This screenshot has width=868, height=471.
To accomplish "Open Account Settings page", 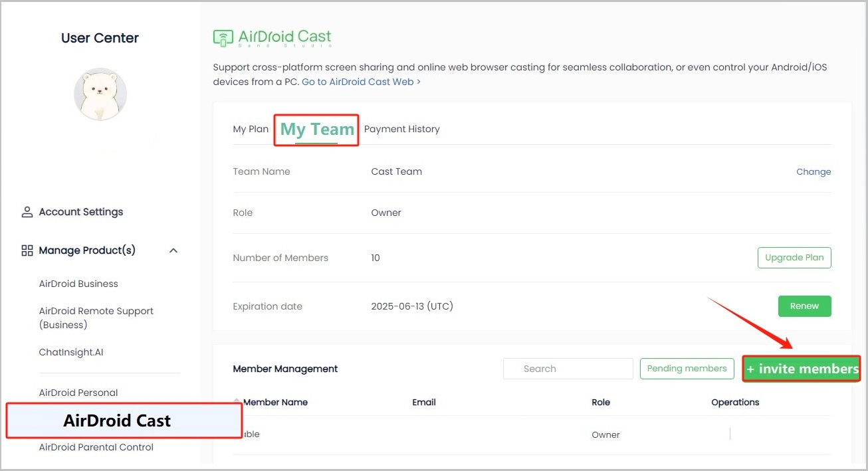I will [x=81, y=212].
